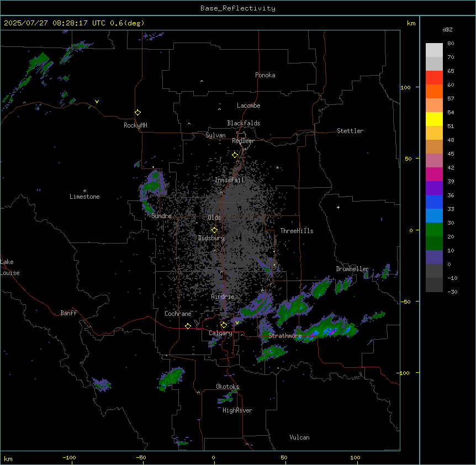The width and height of the screenshot is (476, 465).
Task: Click the Okotoks town label
Action: pos(228,387)
